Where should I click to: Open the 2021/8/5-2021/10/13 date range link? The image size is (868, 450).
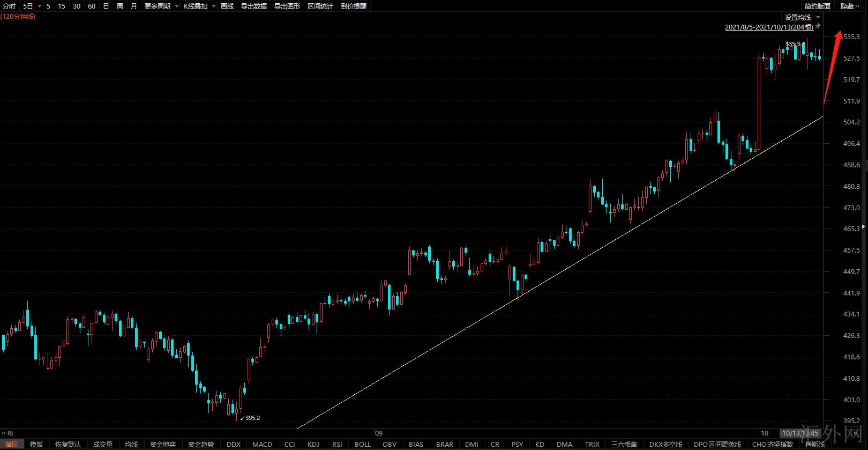click(x=768, y=27)
